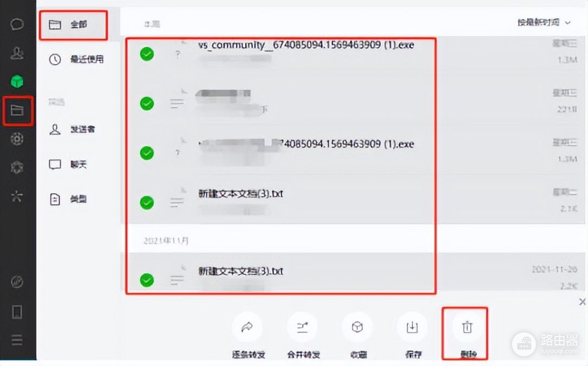Filter files by sender
This screenshot has height=366, width=588.
72,129
